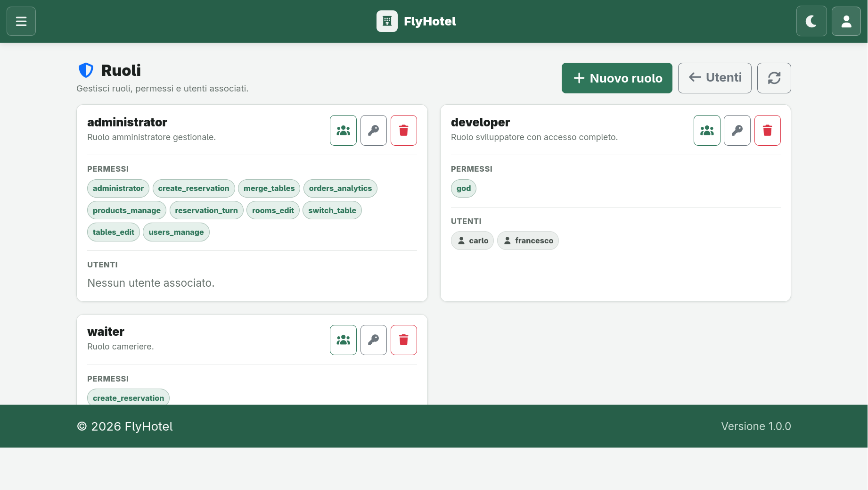
Task: Click 'Nessun utente associato.' text
Action: pyautogui.click(x=151, y=283)
